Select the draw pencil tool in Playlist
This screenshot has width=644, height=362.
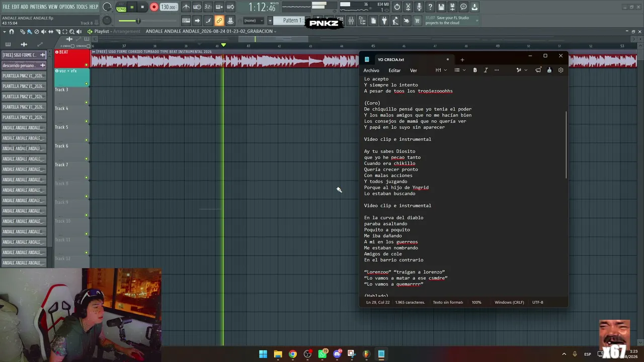point(23,32)
